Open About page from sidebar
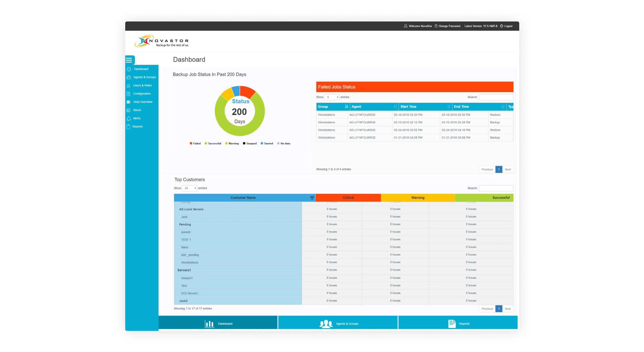The width and height of the screenshot is (644, 352). point(137,110)
